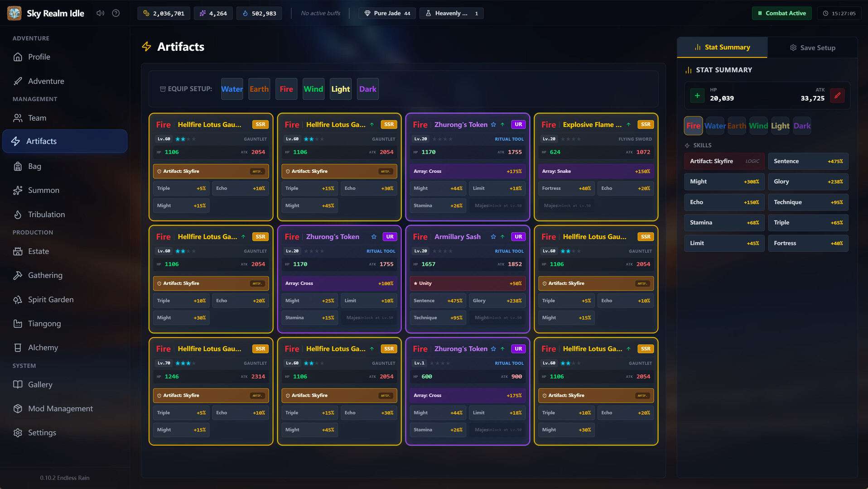Filter stats by the Water element
The height and width of the screenshot is (489, 868).
[x=714, y=126]
